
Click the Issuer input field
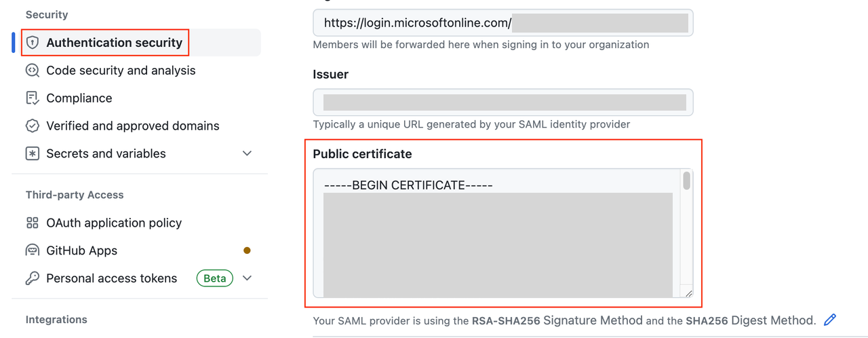(502, 102)
